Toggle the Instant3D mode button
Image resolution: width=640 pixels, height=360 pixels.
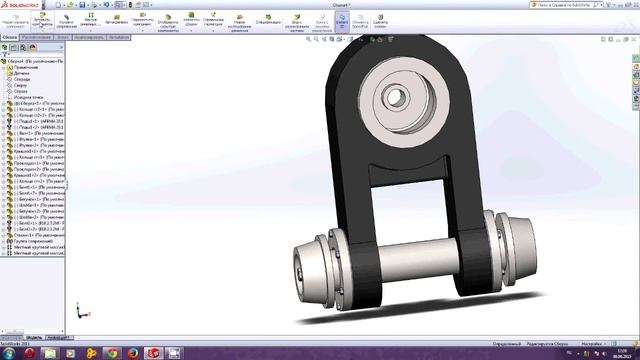click(x=342, y=22)
